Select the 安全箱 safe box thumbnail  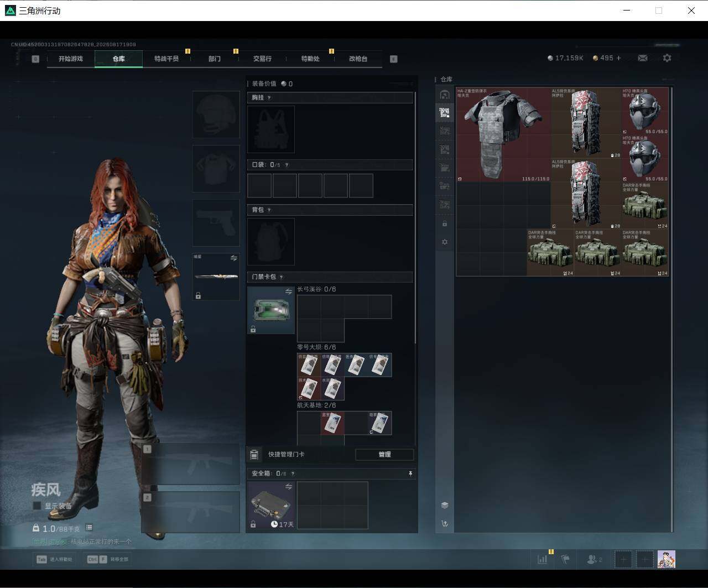271,505
